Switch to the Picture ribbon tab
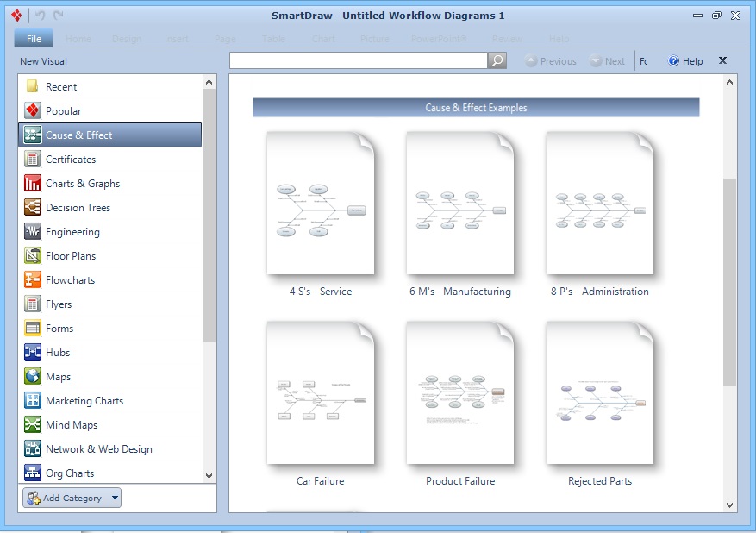 click(x=375, y=39)
